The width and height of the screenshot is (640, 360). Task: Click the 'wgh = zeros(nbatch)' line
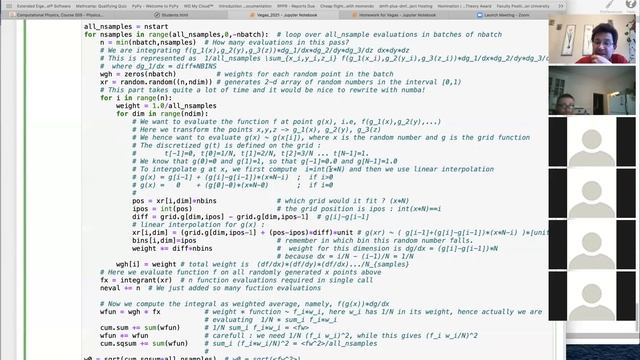247,74
